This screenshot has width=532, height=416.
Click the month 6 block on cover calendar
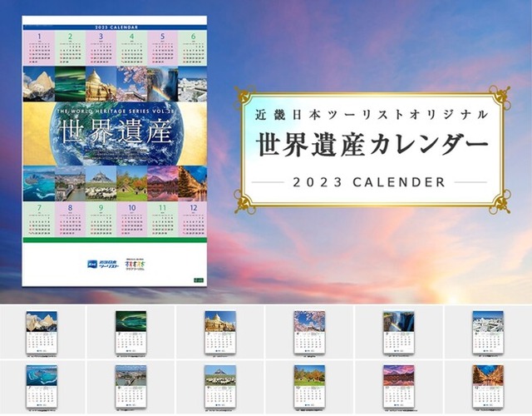[x=192, y=48]
